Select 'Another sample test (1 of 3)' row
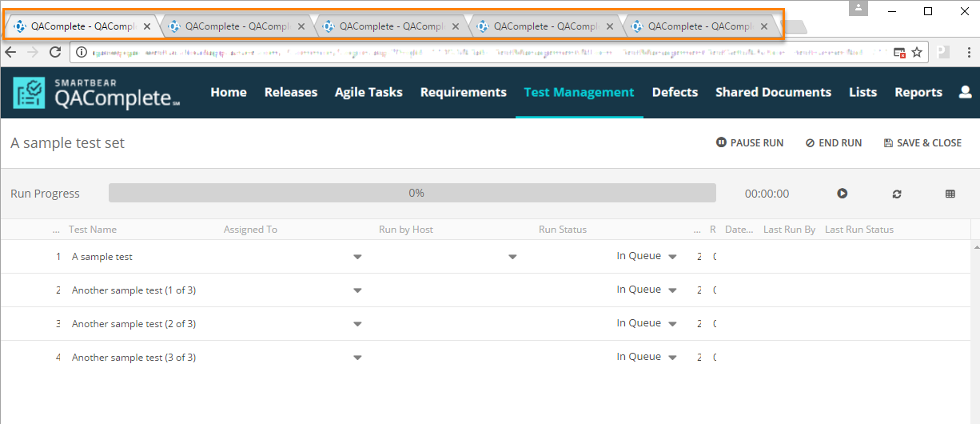Screen dimensions: 980x424 (x=485, y=290)
